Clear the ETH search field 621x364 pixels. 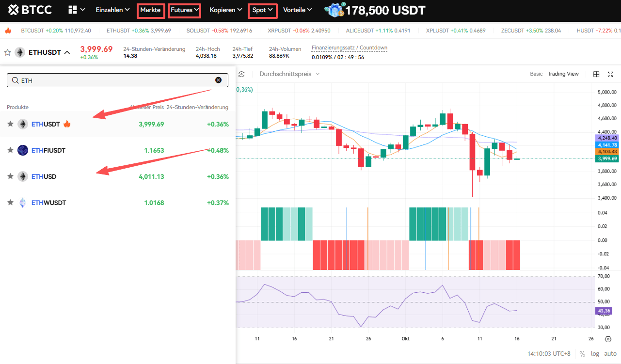tap(218, 80)
